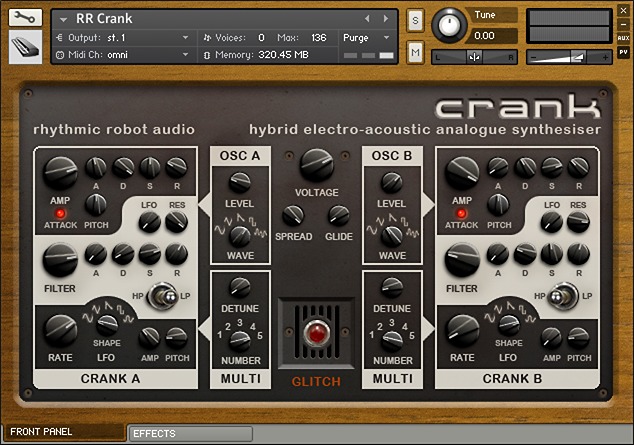
Task: Click the Tune knob
Action: click(449, 25)
